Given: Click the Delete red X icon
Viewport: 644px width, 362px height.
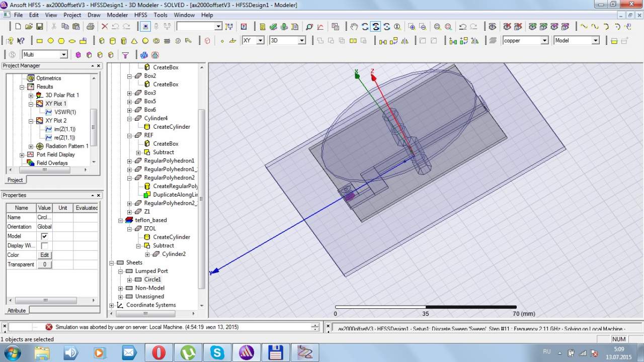Looking at the screenshot, I should point(105,27).
